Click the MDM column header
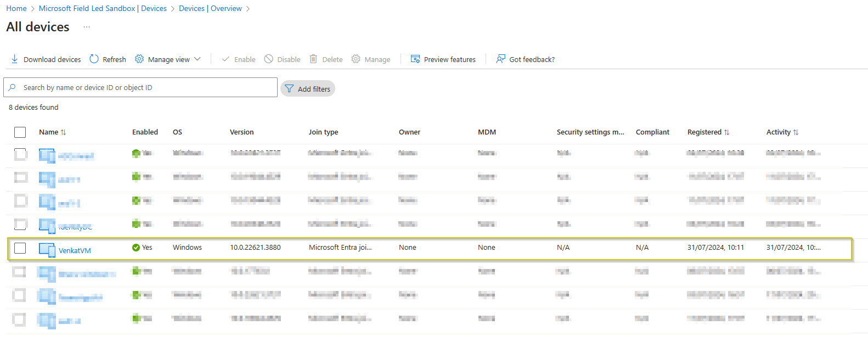Image resolution: width=868 pixels, height=364 pixels. tap(487, 132)
